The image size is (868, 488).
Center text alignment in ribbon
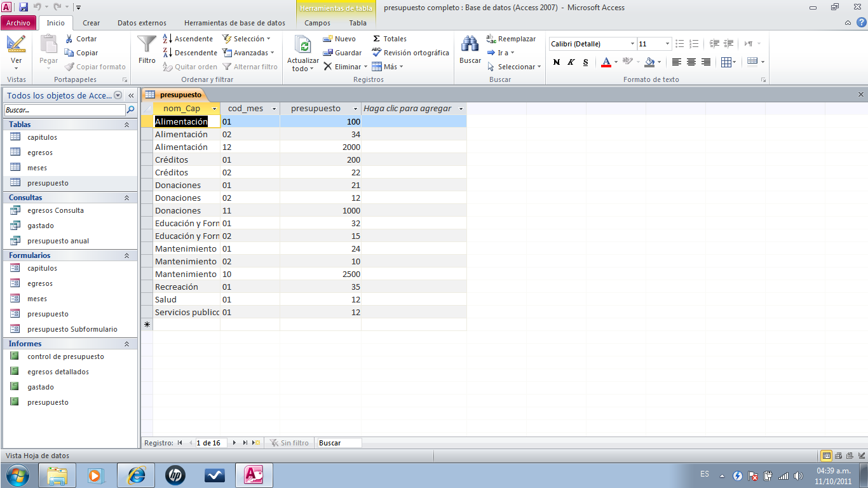point(691,62)
